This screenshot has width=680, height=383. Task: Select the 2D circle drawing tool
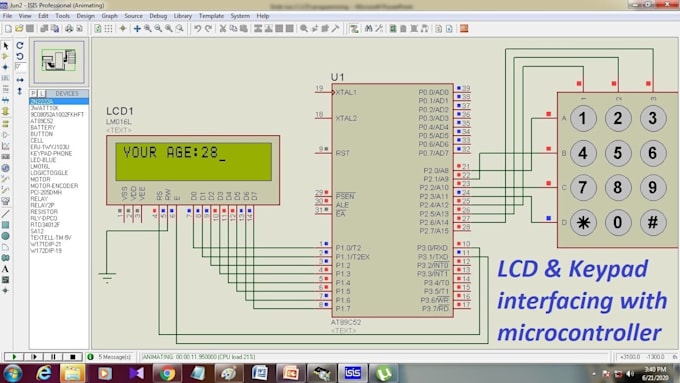[x=6, y=236]
